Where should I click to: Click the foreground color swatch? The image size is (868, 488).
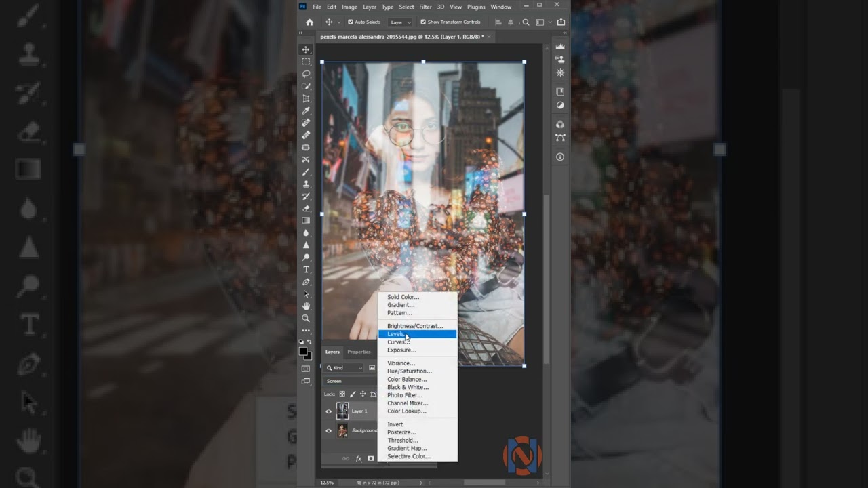(303, 351)
